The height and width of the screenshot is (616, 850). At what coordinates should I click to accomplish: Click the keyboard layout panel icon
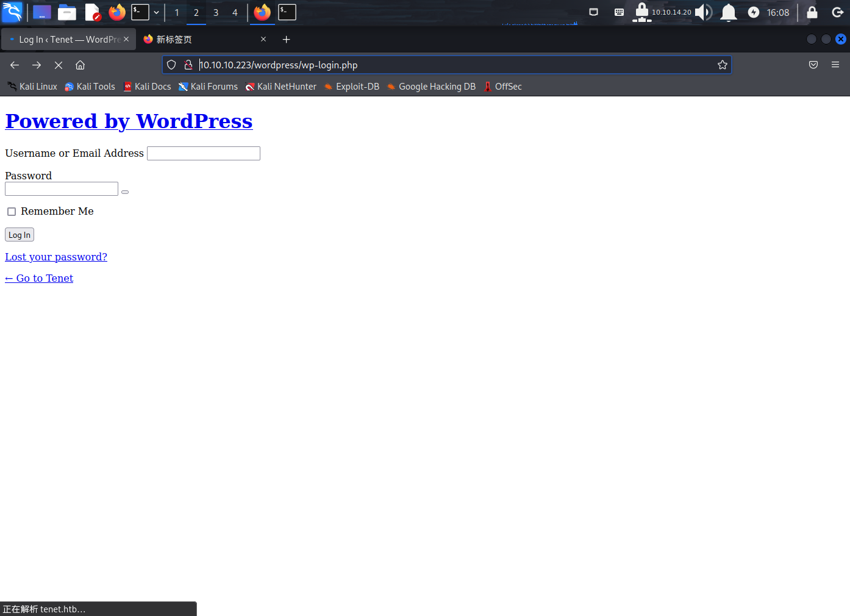tap(619, 12)
